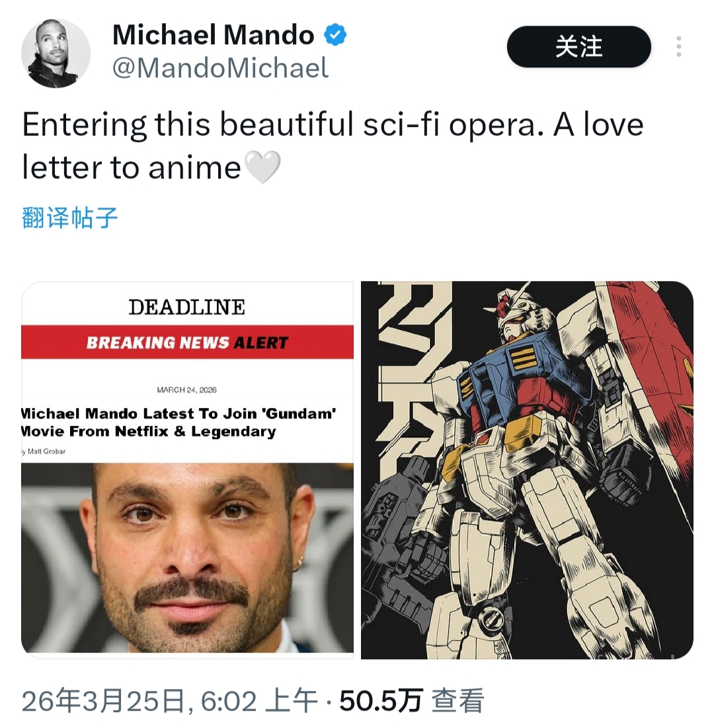Image resolution: width=714 pixels, height=728 pixels.
Task: Click the white heart emoji
Action: [x=262, y=167]
